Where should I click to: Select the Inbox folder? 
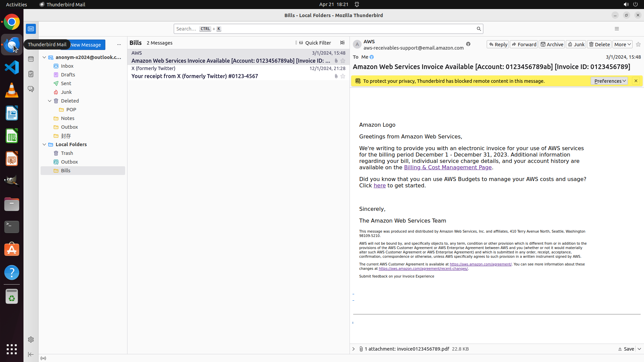click(x=67, y=66)
